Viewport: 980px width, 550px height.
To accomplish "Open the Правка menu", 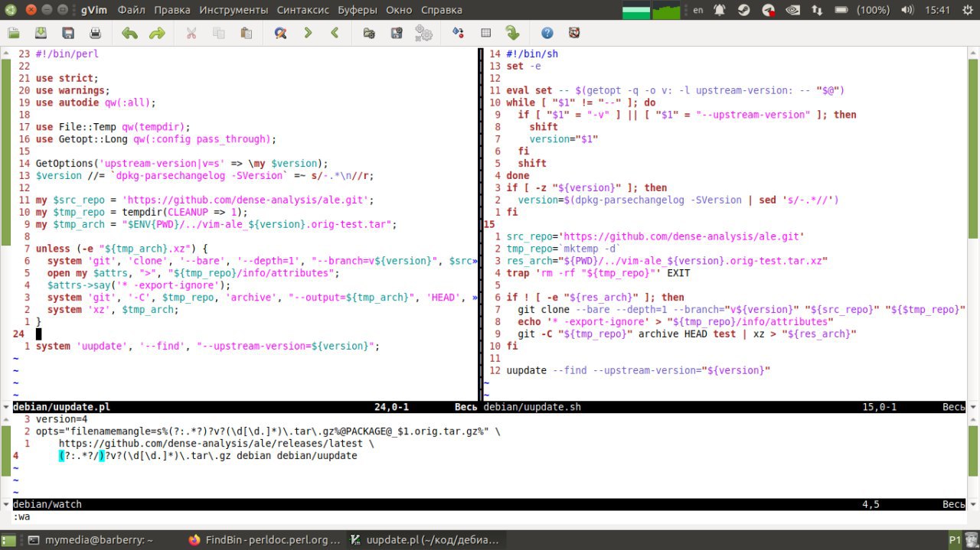I will pos(172,10).
